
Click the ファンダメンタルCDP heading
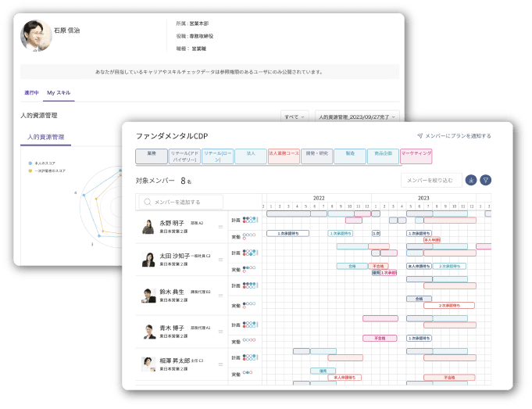coord(172,136)
